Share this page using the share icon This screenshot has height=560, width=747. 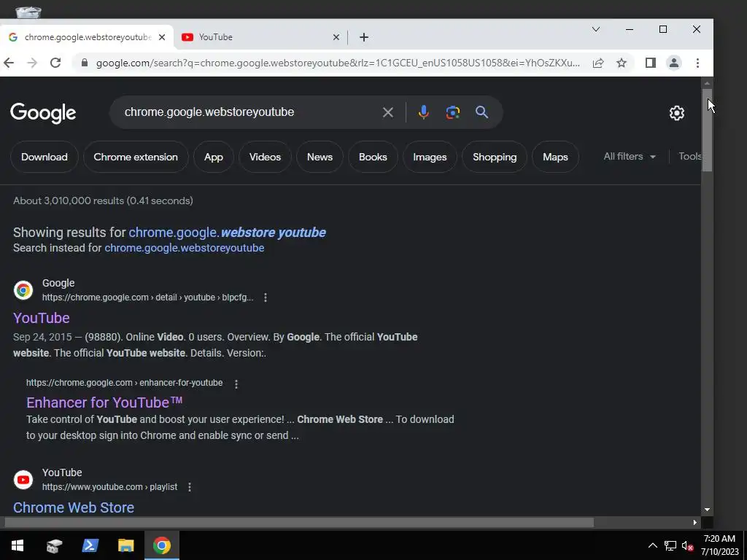point(598,63)
